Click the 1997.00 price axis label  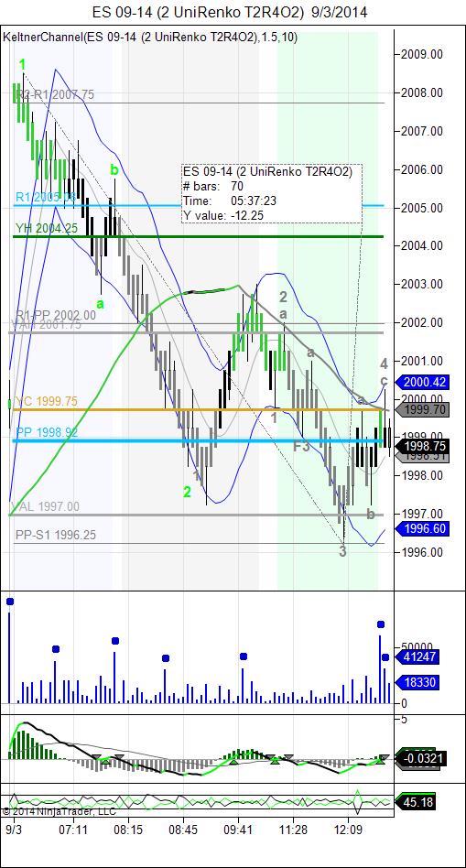[420, 513]
